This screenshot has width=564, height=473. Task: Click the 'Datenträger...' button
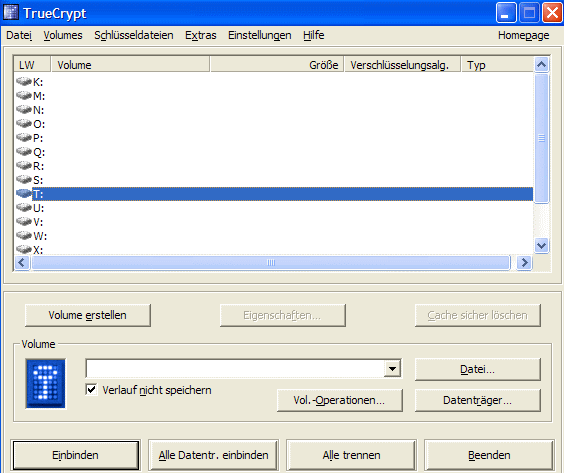[x=478, y=400]
